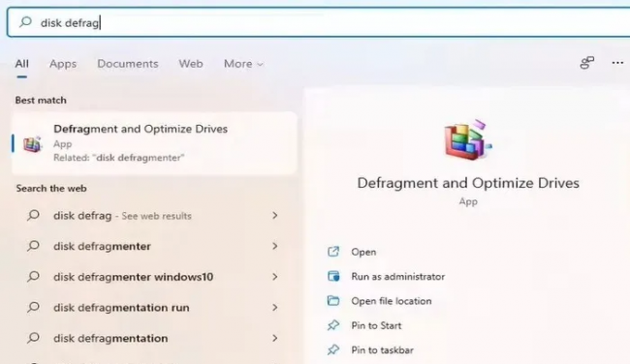This screenshot has width=630, height=364.
Task: Click the Open action icon
Action: (333, 252)
